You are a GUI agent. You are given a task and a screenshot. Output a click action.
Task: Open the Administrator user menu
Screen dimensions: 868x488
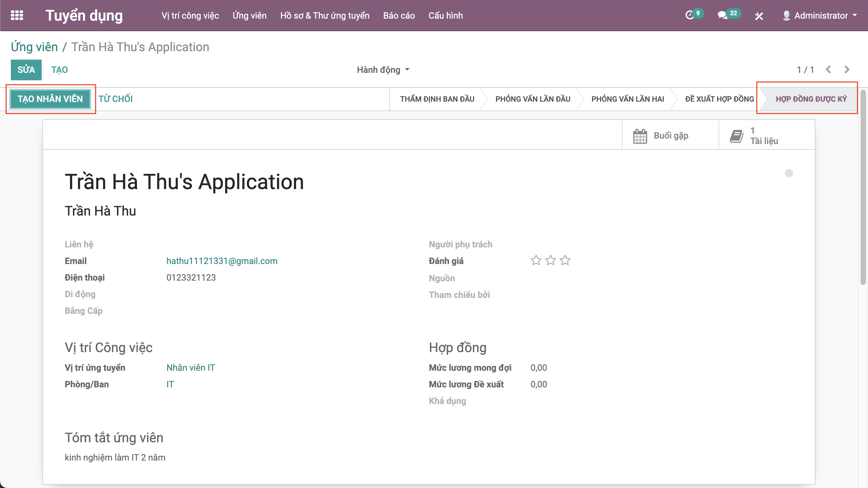click(821, 16)
